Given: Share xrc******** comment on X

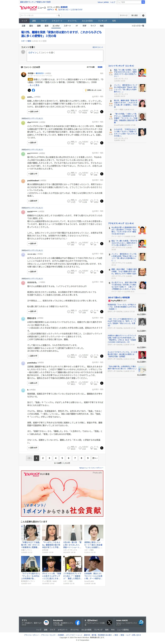Looking at the screenshot, I should [x=102, y=174].
